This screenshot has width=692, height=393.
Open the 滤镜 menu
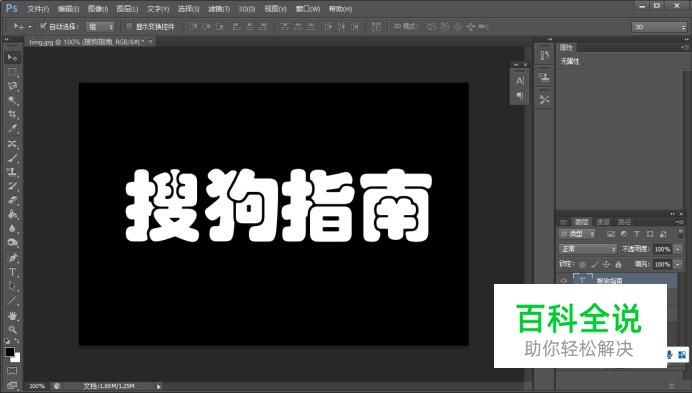coord(219,9)
